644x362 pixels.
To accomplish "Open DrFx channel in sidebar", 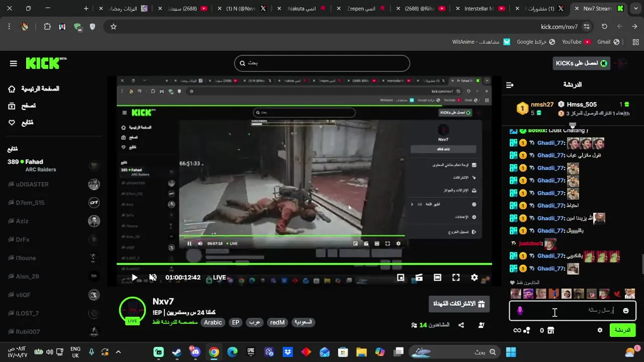I will [53, 240].
